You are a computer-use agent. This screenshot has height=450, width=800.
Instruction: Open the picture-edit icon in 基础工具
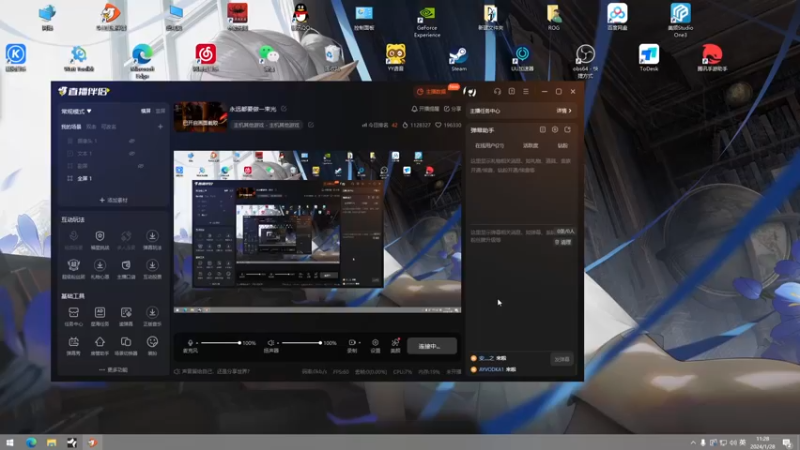pos(126,312)
